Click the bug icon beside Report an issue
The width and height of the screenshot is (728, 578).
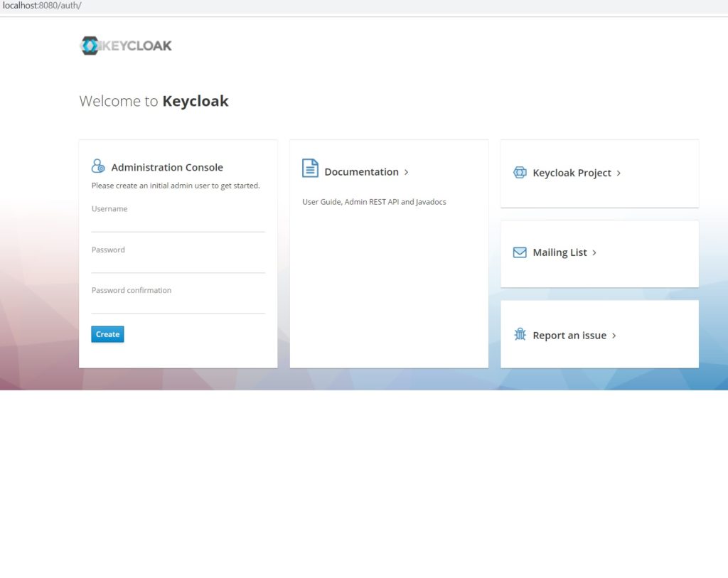click(x=520, y=334)
